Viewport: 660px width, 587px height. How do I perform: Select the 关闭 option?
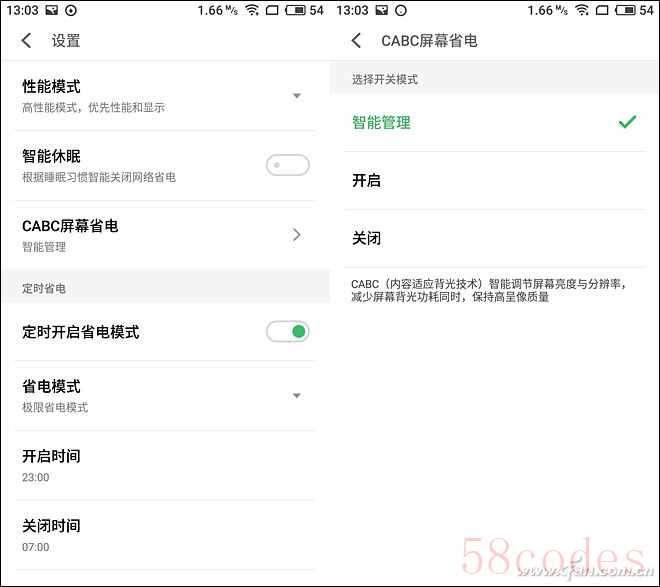click(x=494, y=238)
